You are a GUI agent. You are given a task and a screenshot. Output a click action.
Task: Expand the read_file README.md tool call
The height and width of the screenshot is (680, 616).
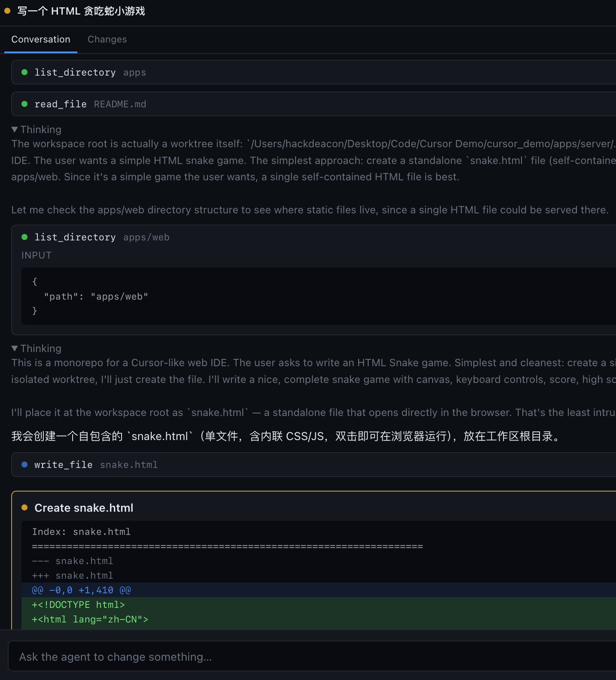point(314,104)
